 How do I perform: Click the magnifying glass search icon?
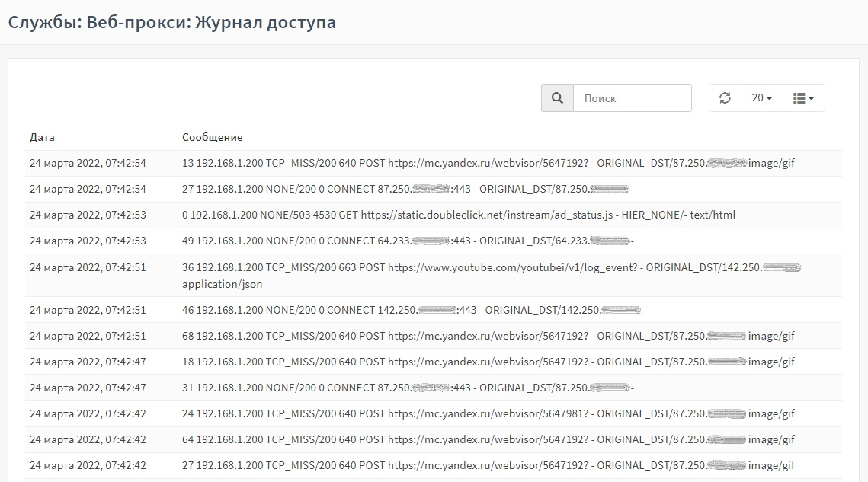(557, 98)
